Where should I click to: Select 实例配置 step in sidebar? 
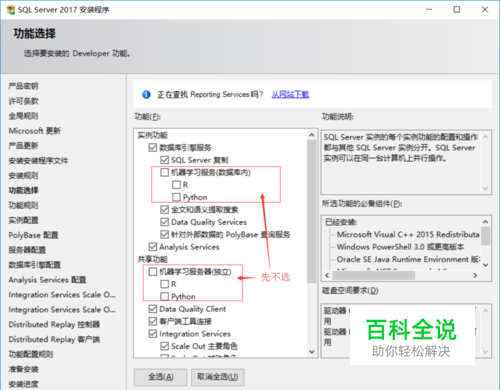point(23,220)
